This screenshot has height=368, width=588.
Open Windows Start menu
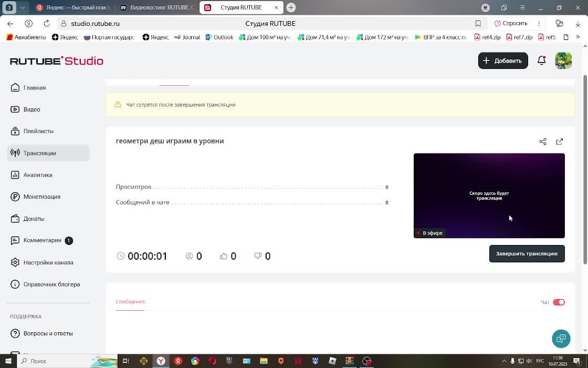pyautogui.click(x=8, y=361)
